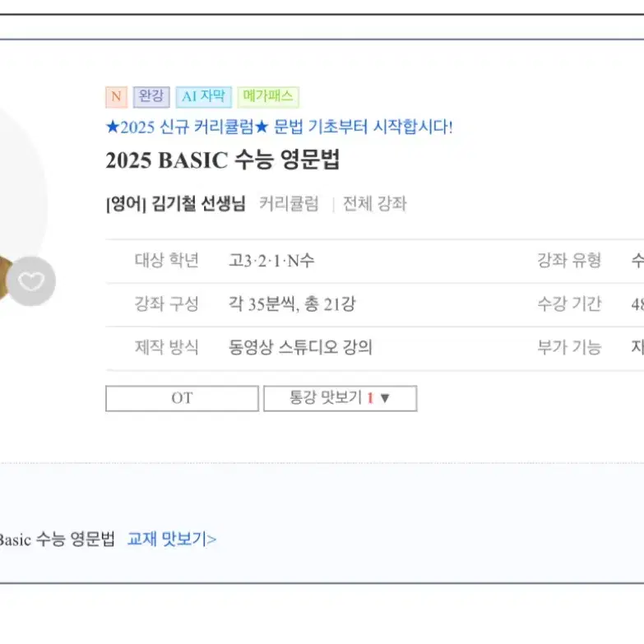
Task: Open the 2025 BASIC 수능 영문법 course title
Action: pos(223,160)
